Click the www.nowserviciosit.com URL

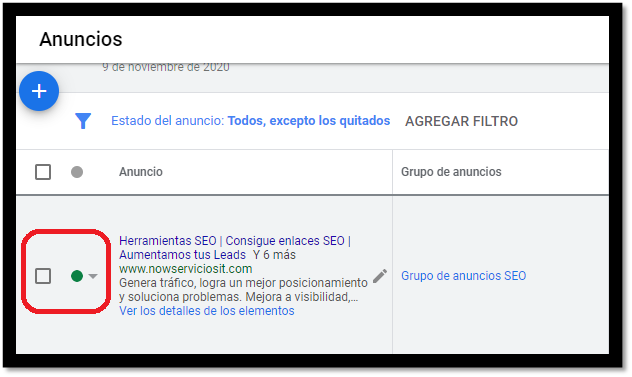(x=186, y=269)
